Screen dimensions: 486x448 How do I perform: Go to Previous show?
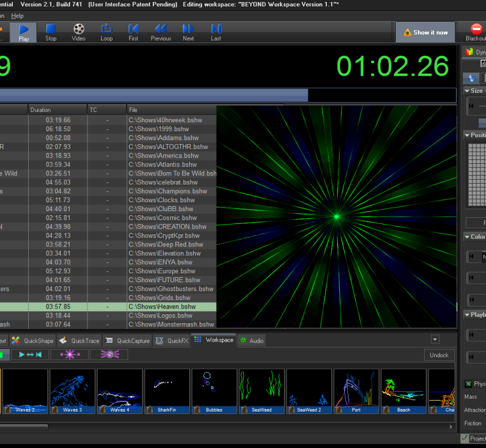pyautogui.click(x=161, y=33)
